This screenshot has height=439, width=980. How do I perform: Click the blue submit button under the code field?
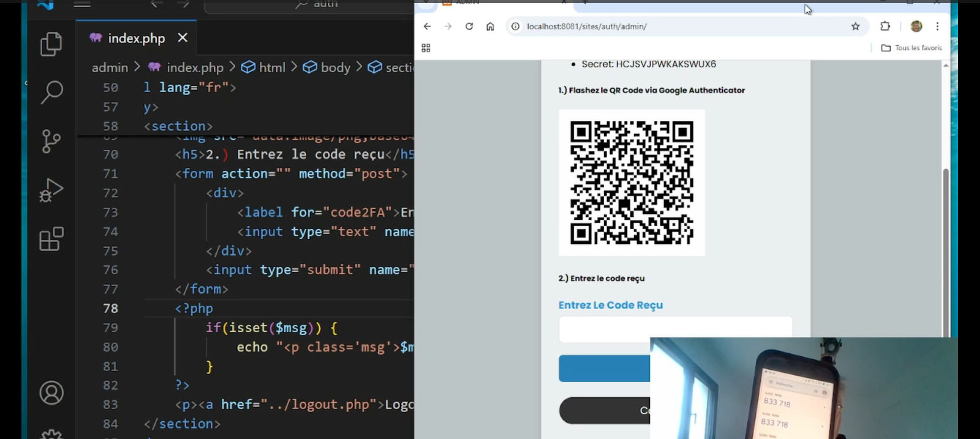604,368
